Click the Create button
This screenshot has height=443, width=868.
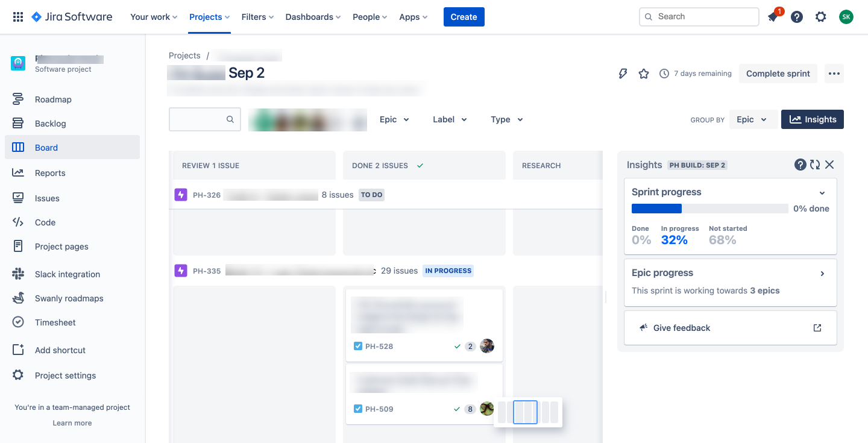(x=464, y=17)
